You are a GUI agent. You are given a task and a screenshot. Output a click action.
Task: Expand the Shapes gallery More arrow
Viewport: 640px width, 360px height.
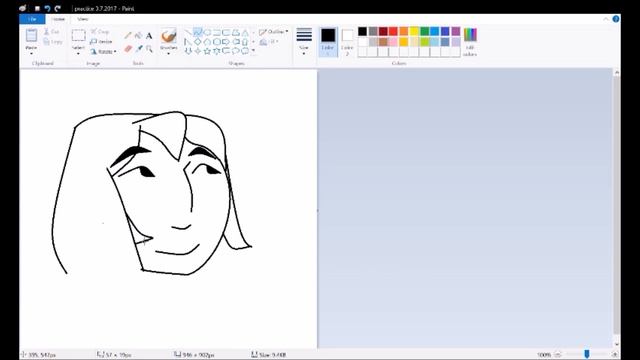pyautogui.click(x=253, y=51)
